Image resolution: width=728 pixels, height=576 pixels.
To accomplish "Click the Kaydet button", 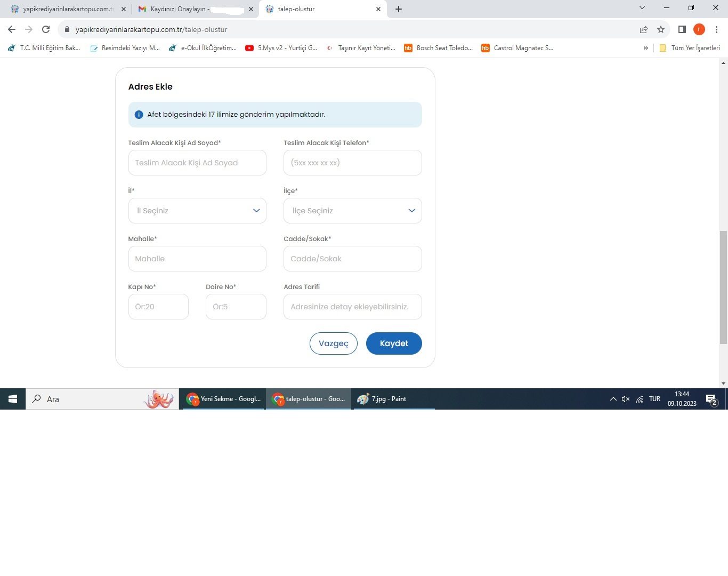I will tap(394, 343).
